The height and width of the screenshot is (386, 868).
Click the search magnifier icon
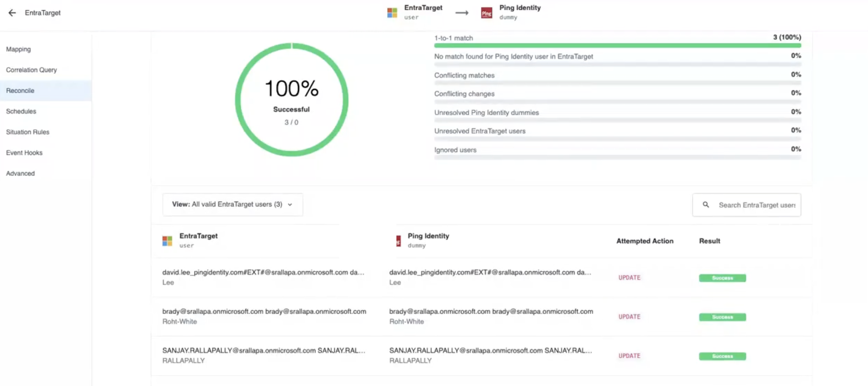tap(705, 205)
